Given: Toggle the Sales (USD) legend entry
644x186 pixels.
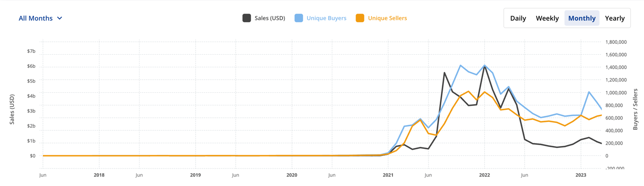Looking at the screenshot, I should (x=264, y=18).
